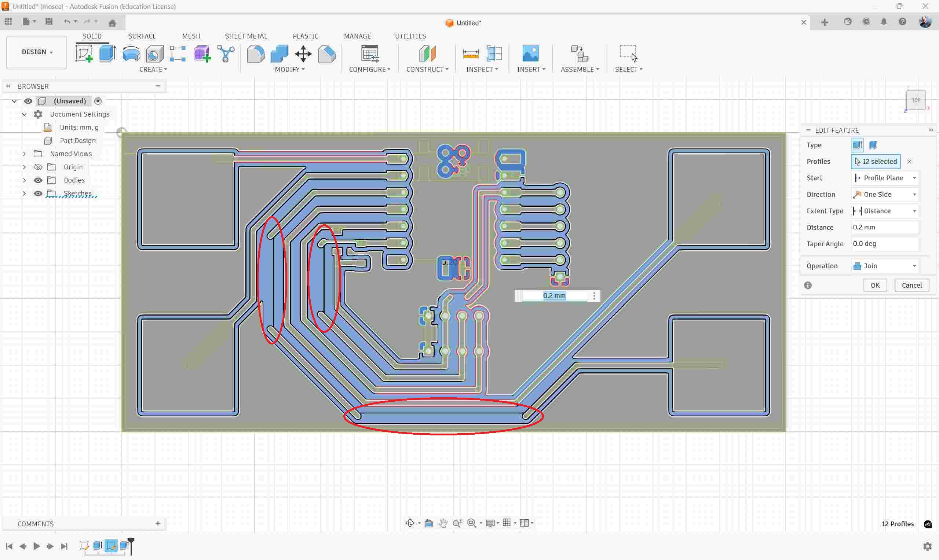Image resolution: width=939 pixels, height=560 pixels.
Task: Toggle visibility of the Unsaved component
Action: coord(28,101)
